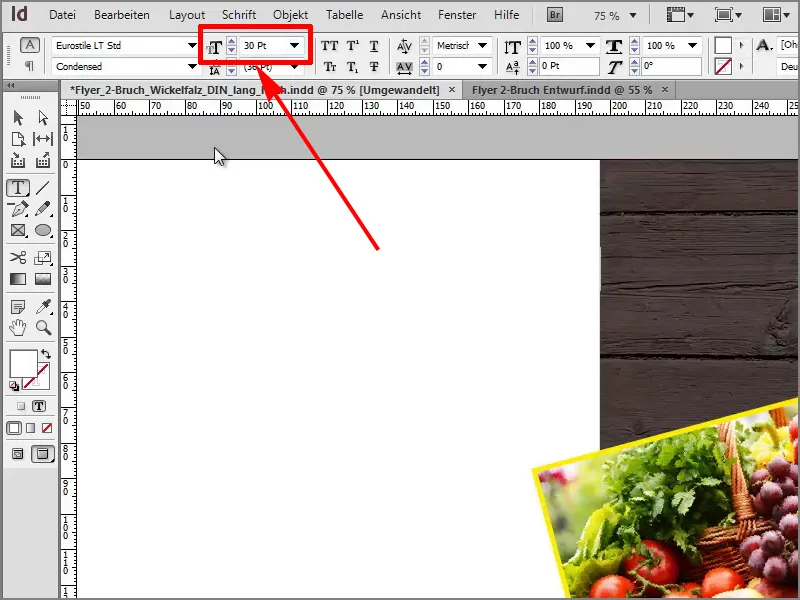Select the Gap tool
800x600 pixels.
click(x=43, y=139)
